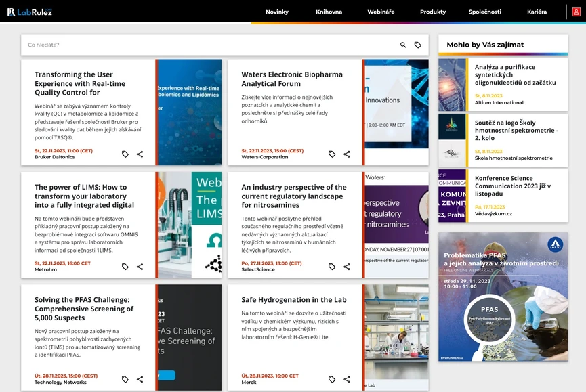Click 'Bruker Daltonics' company name
The image size is (586, 392).
[x=55, y=157]
